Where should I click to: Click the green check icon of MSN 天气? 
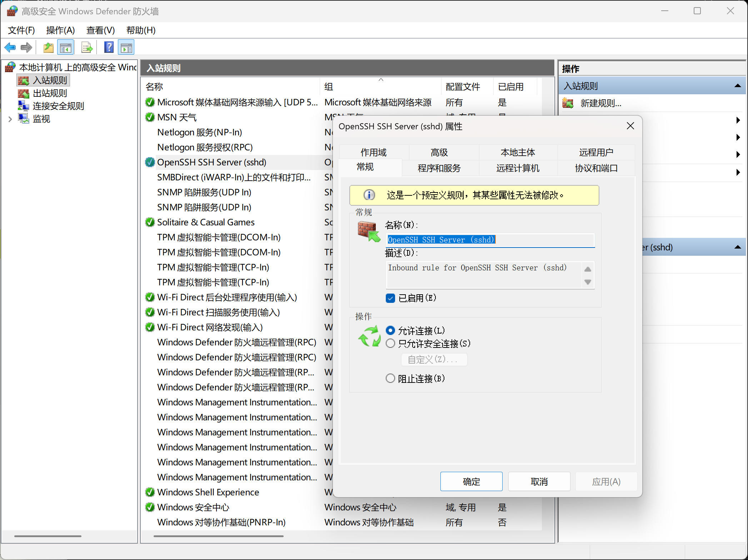tap(150, 117)
